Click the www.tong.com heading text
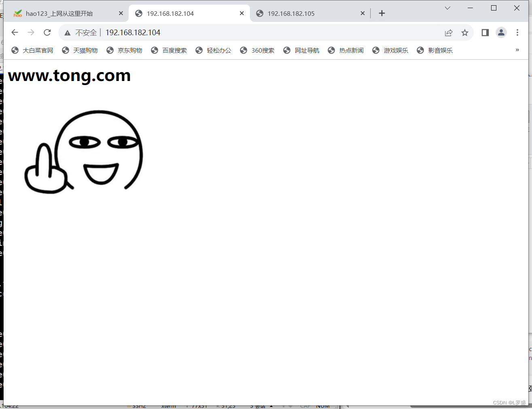This screenshot has height=409, width=532. (x=69, y=76)
